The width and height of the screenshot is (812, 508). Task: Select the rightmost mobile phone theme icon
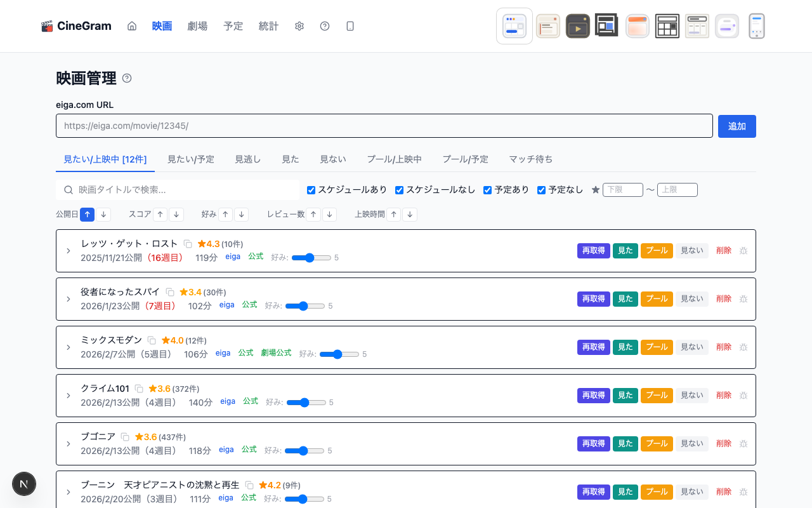pyautogui.click(x=756, y=26)
